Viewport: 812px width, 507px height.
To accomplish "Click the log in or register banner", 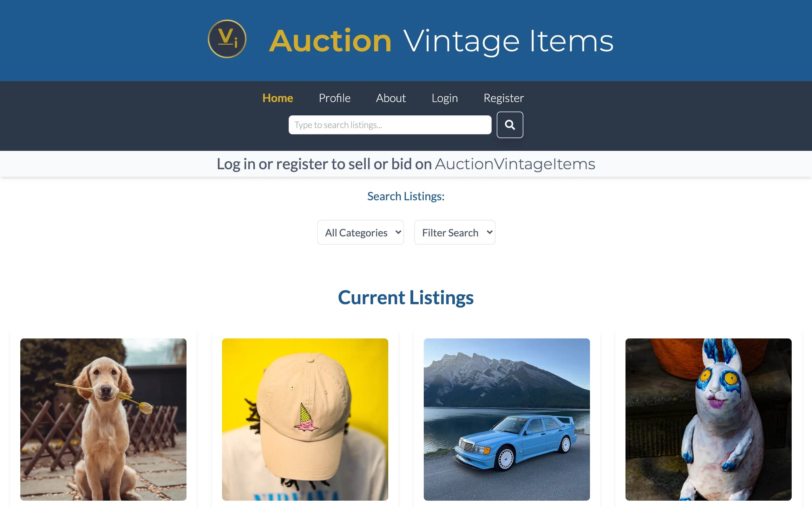I will point(406,164).
